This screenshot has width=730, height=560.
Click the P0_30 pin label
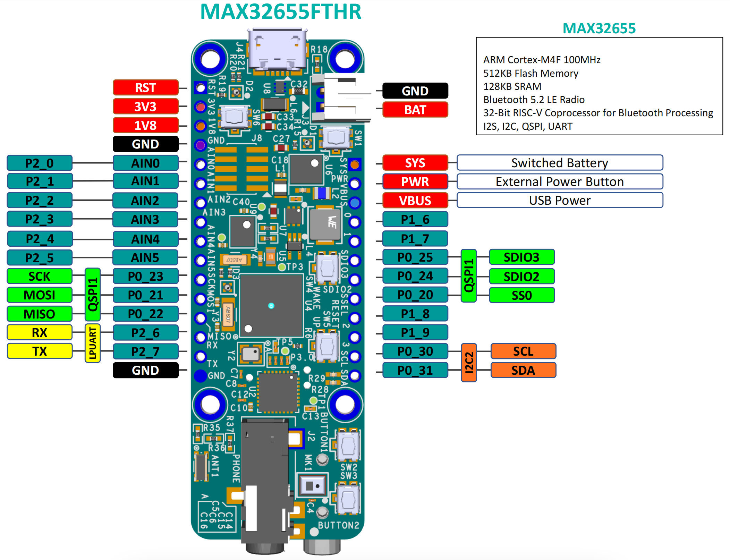point(415,351)
